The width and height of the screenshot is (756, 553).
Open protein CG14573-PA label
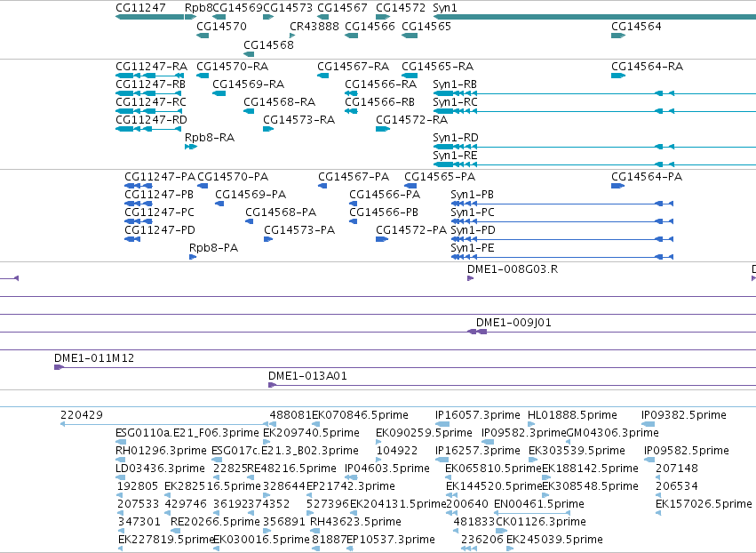[x=299, y=230]
